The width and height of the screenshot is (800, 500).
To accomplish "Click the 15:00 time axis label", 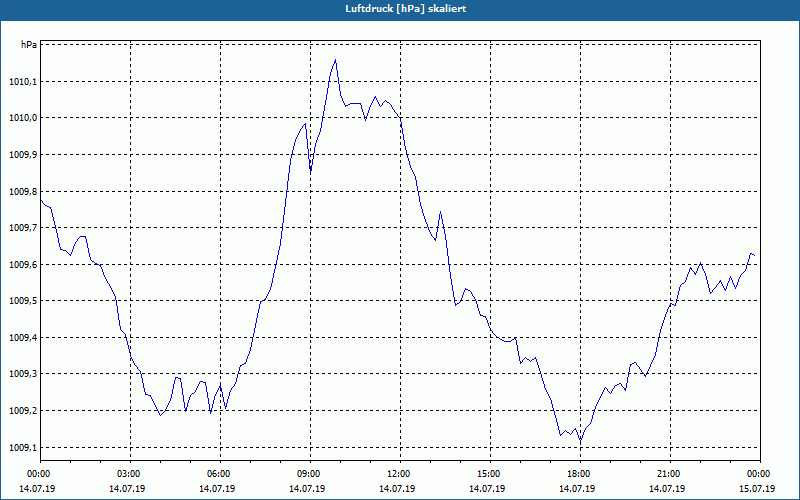I will pos(488,474).
